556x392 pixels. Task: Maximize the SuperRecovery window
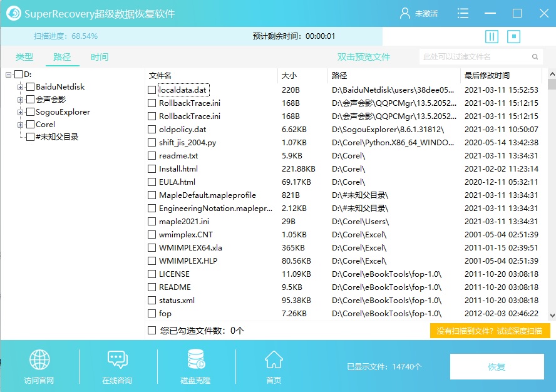517,14
